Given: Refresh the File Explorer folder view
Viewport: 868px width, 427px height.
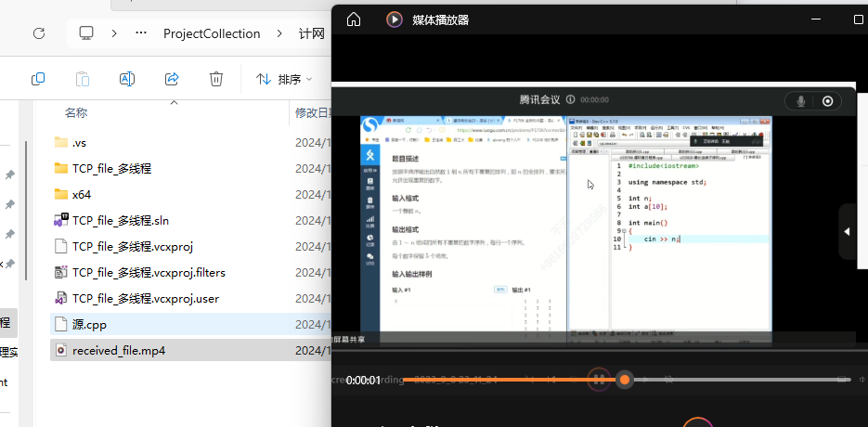Looking at the screenshot, I should click(x=39, y=33).
